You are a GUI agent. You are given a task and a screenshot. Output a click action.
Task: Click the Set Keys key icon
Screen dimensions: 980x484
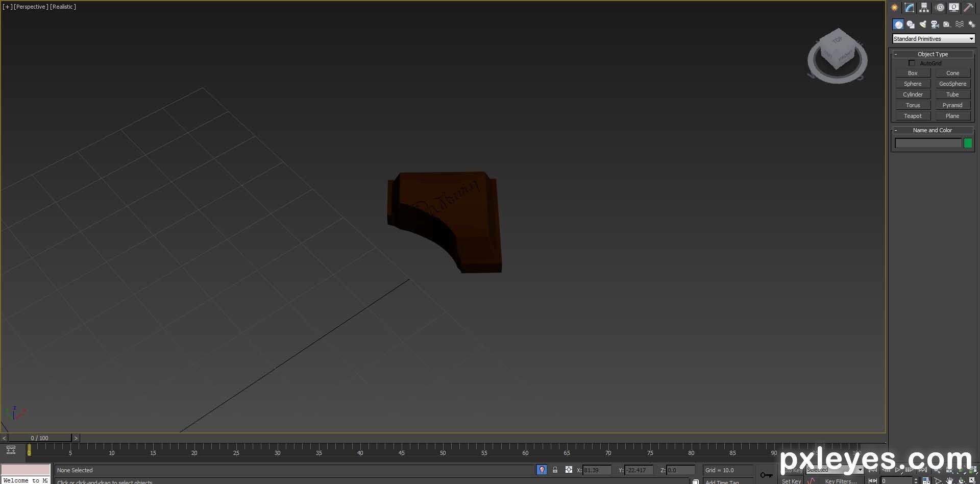pos(766,475)
